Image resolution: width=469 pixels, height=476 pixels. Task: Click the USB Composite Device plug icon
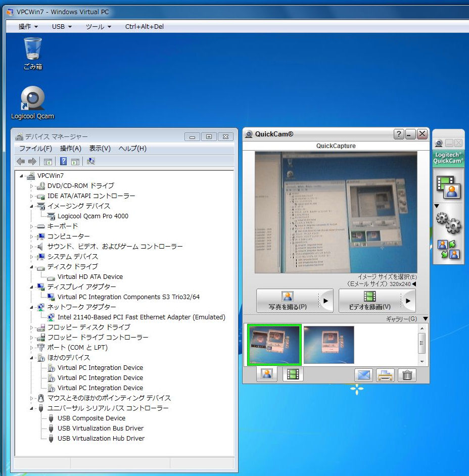[51, 418]
